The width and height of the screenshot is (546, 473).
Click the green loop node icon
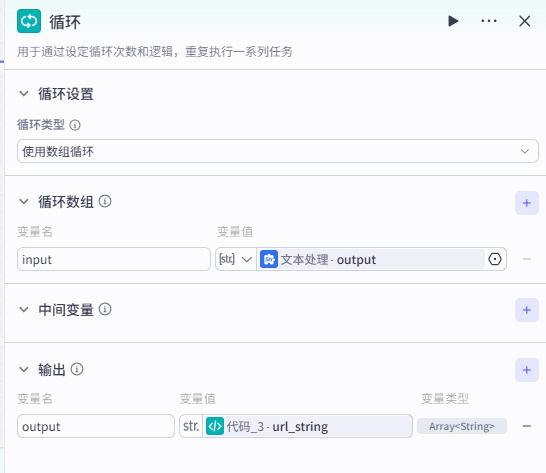[x=29, y=21]
